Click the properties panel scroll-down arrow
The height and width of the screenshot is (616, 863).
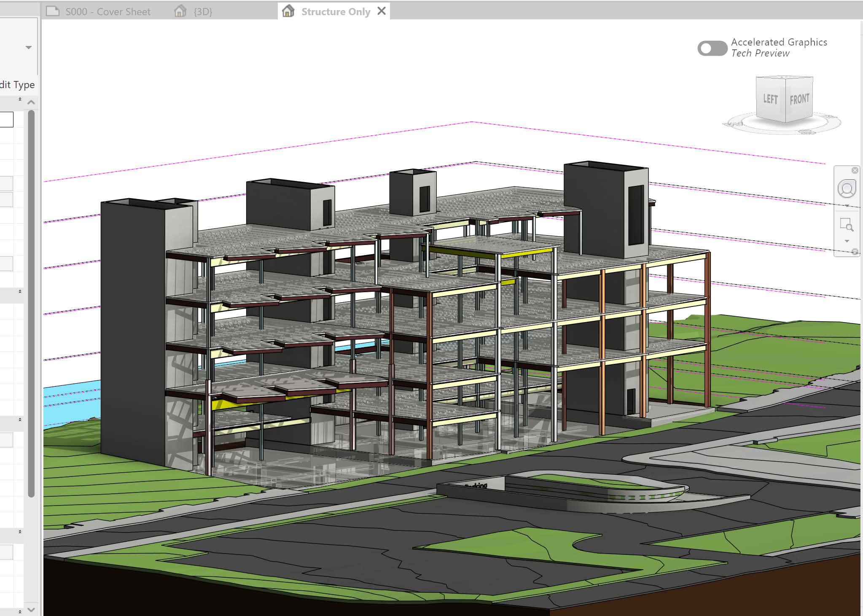[31, 610]
